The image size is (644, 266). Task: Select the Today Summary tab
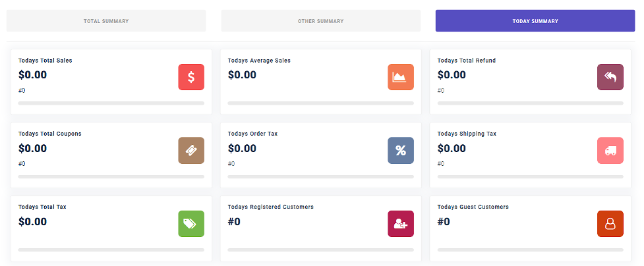click(x=535, y=21)
